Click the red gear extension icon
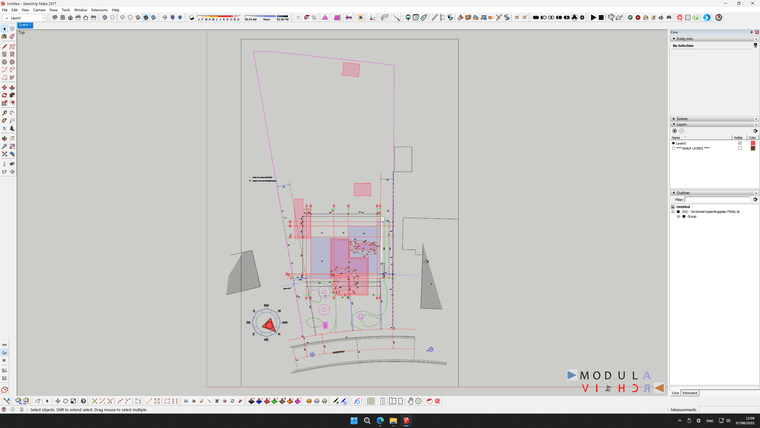This screenshot has width=760, height=428. coord(680,17)
